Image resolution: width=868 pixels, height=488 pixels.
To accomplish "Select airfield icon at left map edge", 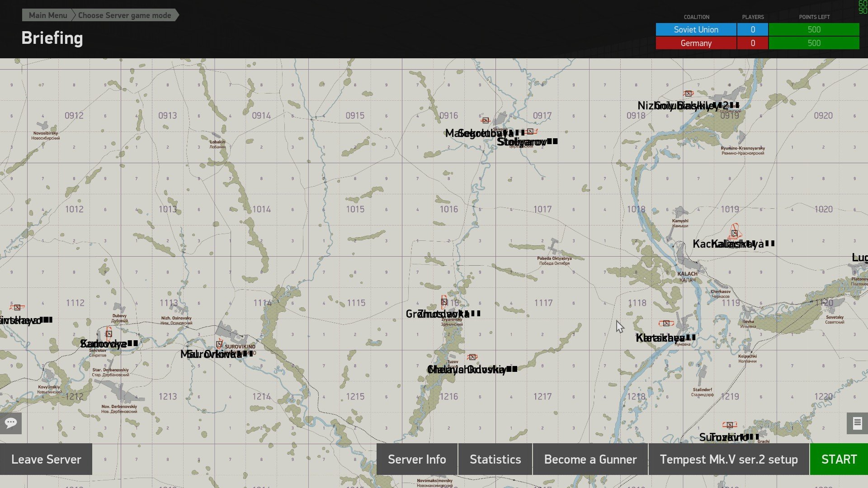I will (x=17, y=307).
